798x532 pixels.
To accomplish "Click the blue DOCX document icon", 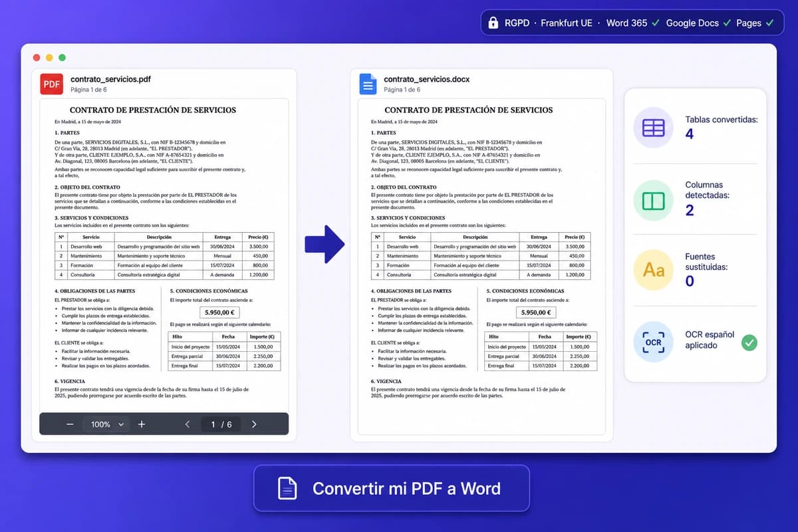I will [368, 84].
